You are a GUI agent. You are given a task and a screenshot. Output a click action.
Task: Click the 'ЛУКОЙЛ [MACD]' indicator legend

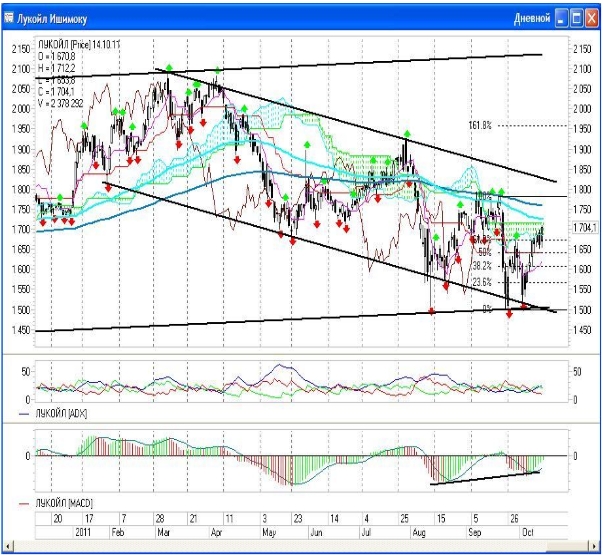point(64,503)
